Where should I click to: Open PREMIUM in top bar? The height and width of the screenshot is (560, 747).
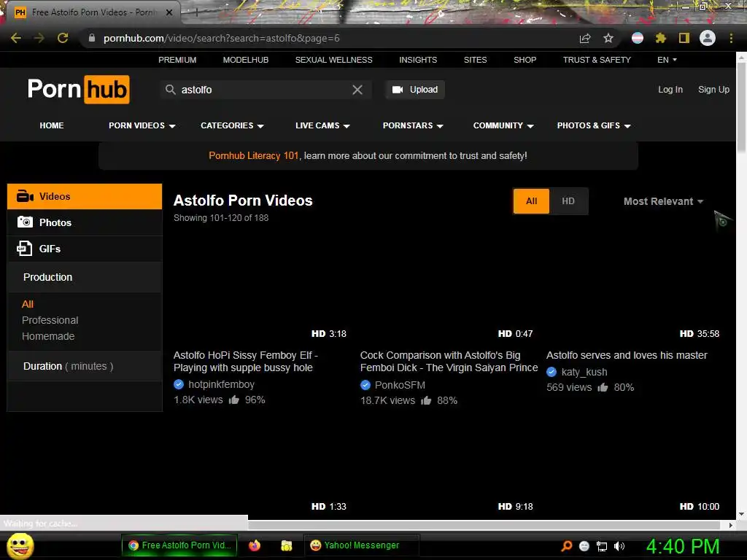click(177, 60)
